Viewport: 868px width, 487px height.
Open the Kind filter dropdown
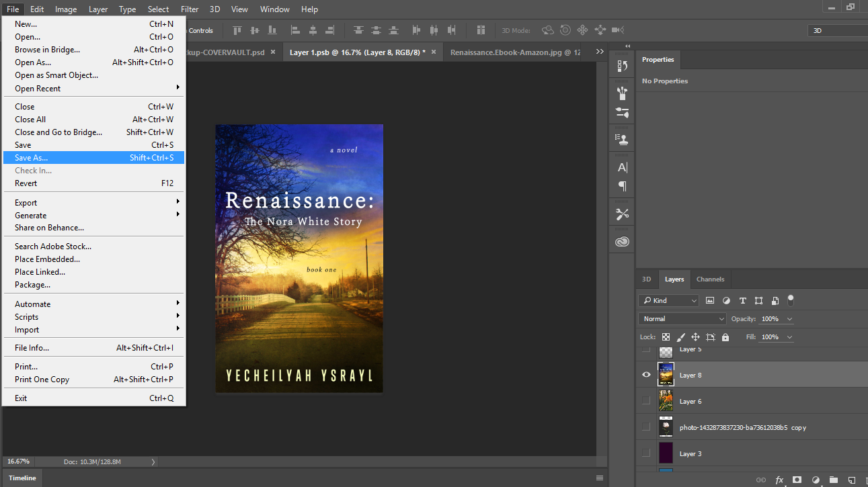[668, 301]
